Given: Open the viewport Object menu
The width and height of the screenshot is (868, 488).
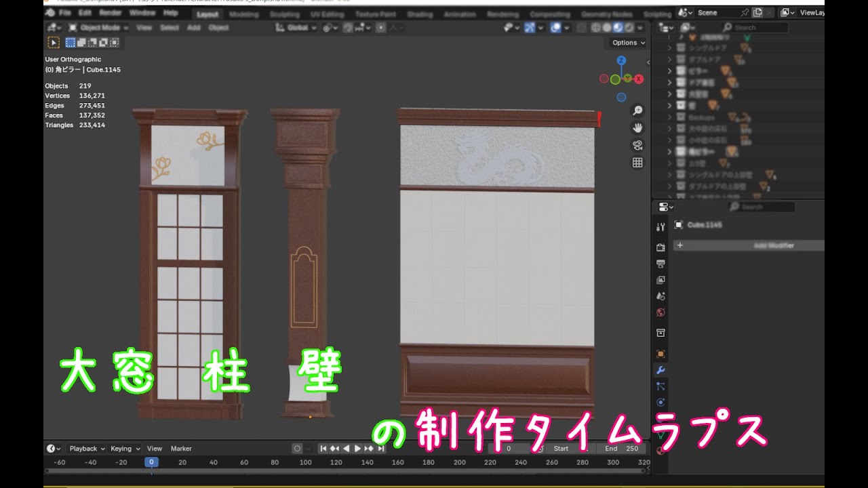Looking at the screenshot, I should tap(218, 28).
